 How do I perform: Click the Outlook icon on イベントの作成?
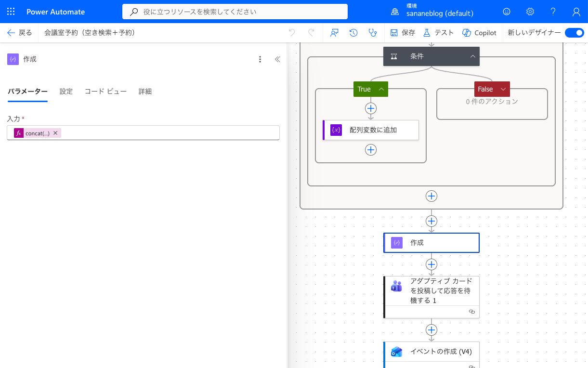(396, 352)
